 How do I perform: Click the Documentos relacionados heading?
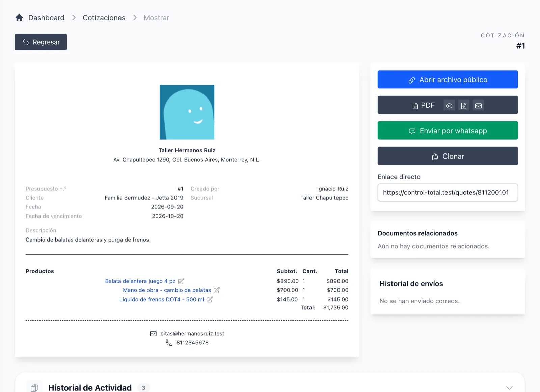point(417,233)
